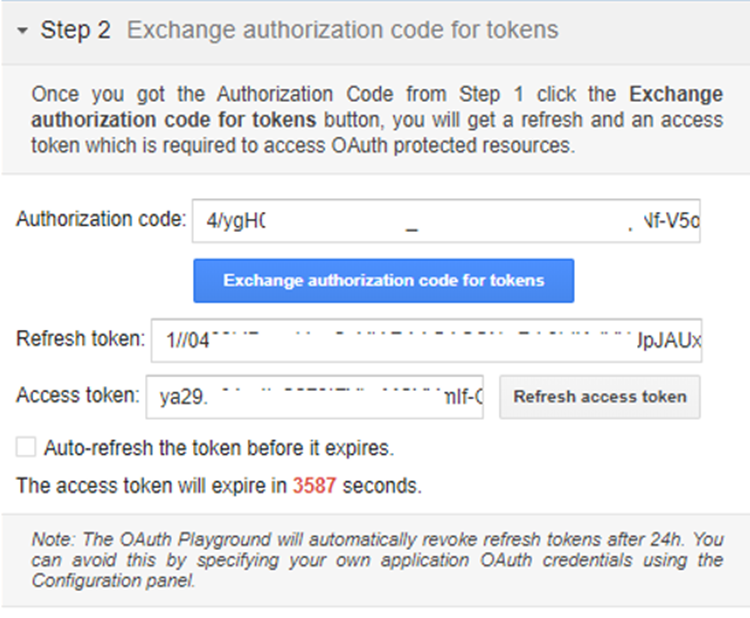The width and height of the screenshot is (750, 618).
Task: Click into the Authorization code field
Action: [446, 221]
